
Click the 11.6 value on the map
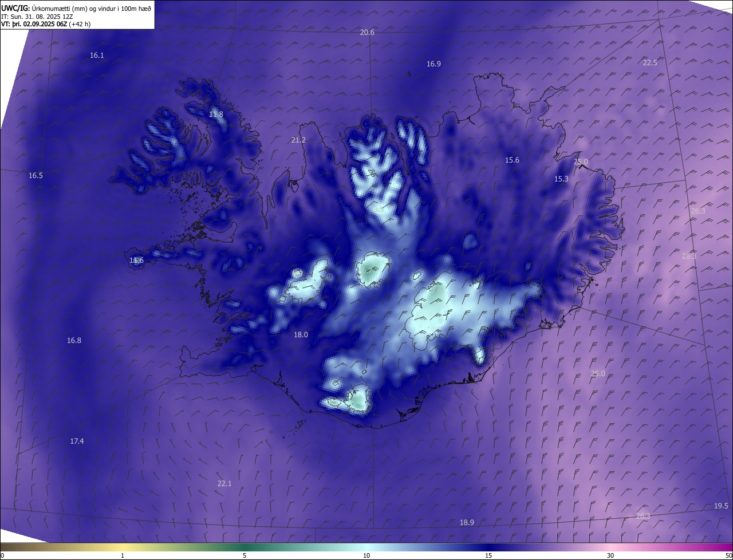(x=136, y=261)
